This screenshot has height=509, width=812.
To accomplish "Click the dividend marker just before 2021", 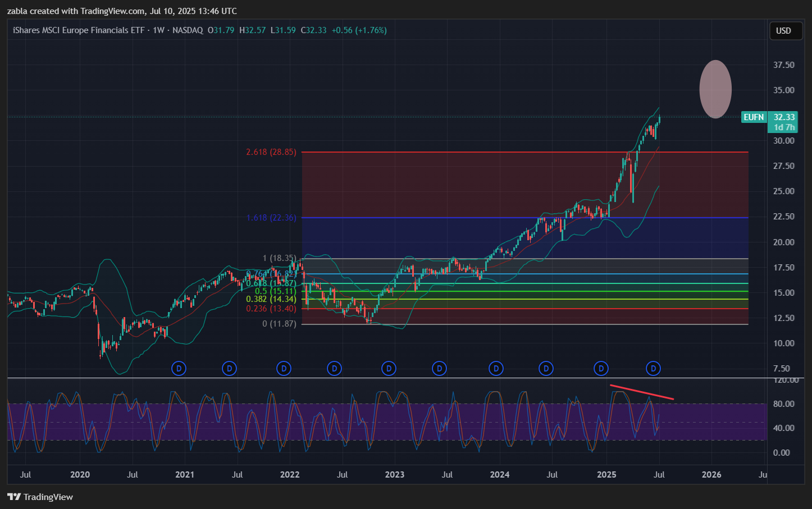I will tap(179, 369).
